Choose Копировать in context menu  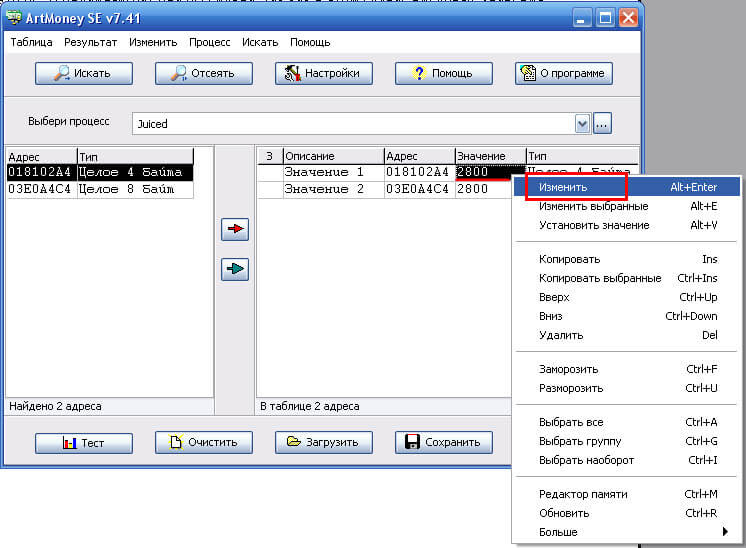(627, 259)
